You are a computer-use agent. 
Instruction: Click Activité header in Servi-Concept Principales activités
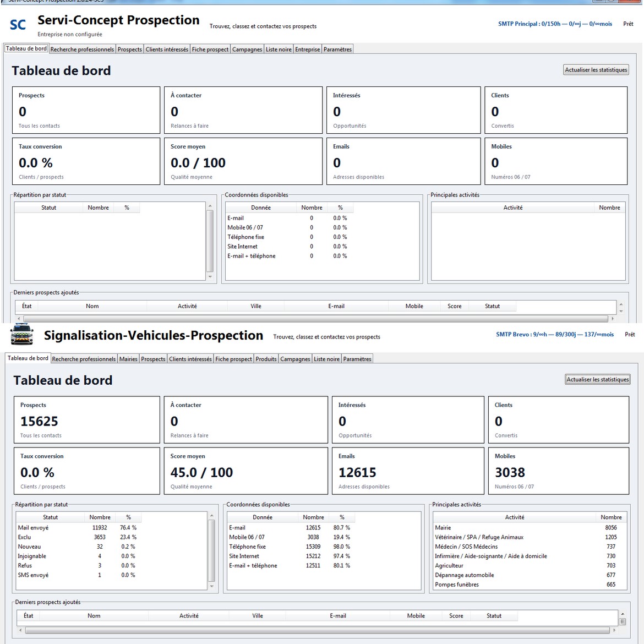pyautogui.click(x=512, y=208)
